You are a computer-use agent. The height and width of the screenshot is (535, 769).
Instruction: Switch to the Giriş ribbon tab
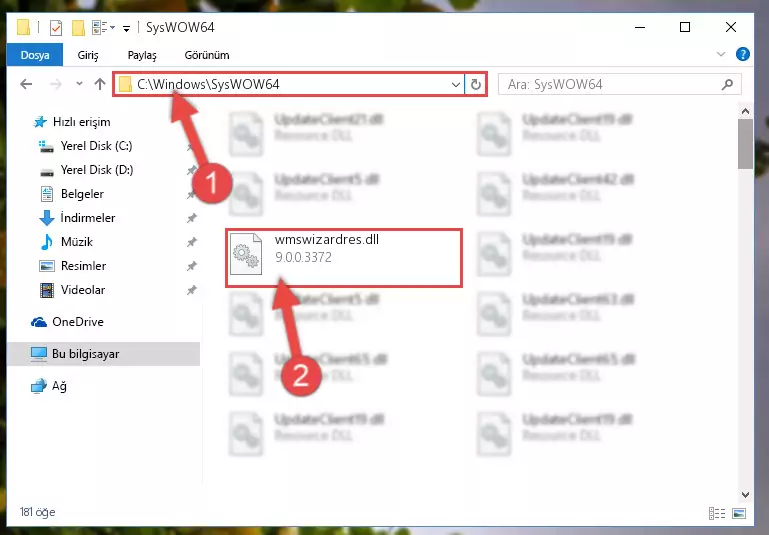88,55
